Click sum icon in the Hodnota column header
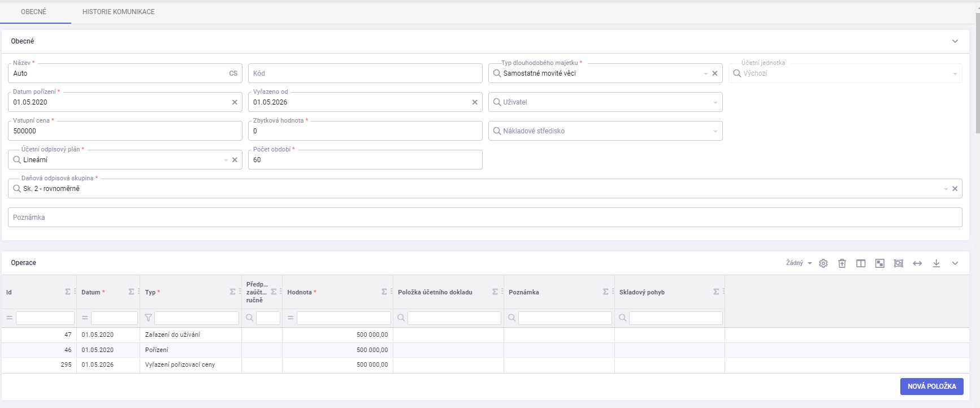Viewport: 980px width, 408px height. coord(384,292)
